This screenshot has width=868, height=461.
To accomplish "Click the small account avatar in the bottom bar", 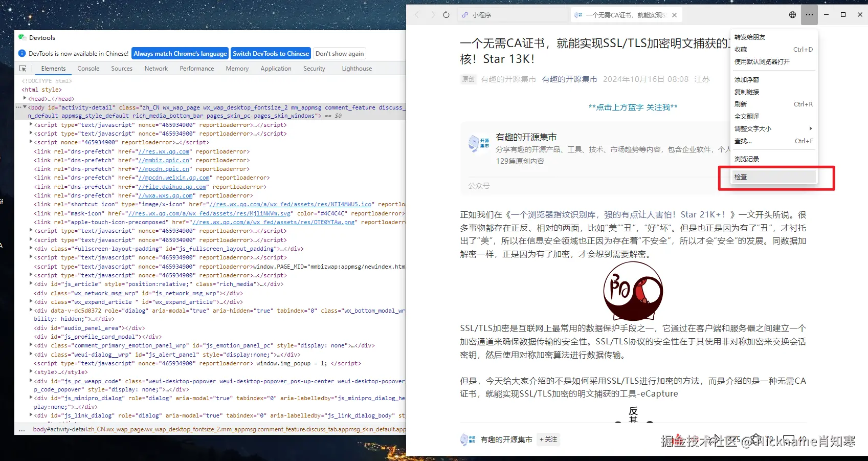I will click(468, 440).
